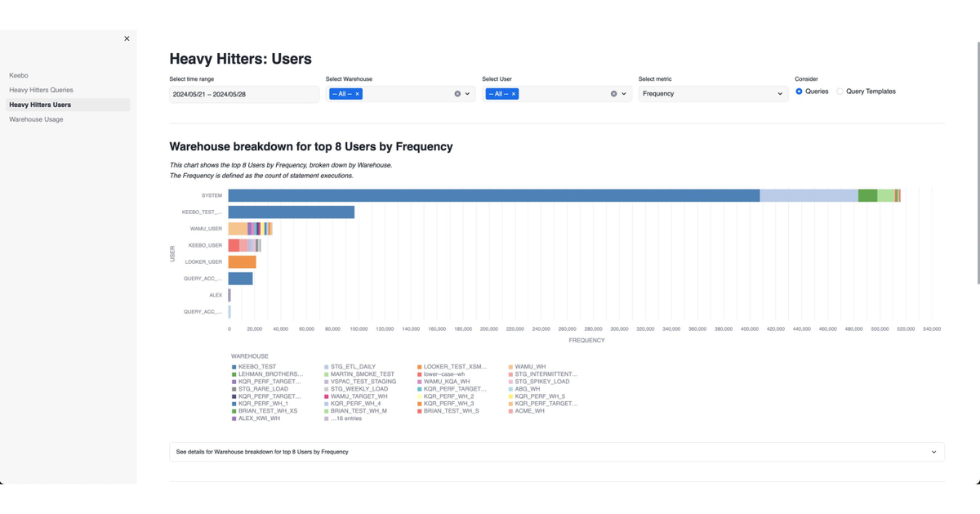Click the Heavy Hitters: Users page heading
This screenshot has width=980, height=514.
[240, 59]
